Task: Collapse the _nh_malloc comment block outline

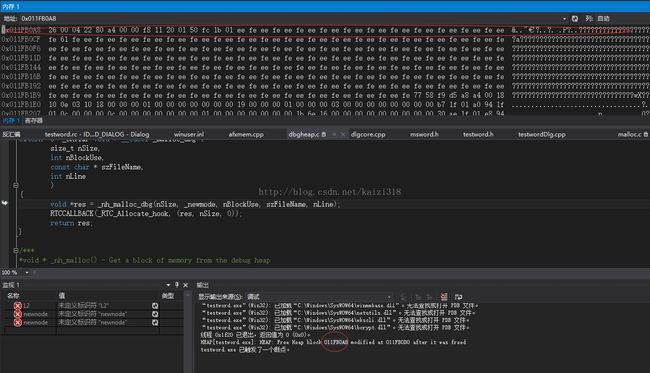Action: click(15, 250)
